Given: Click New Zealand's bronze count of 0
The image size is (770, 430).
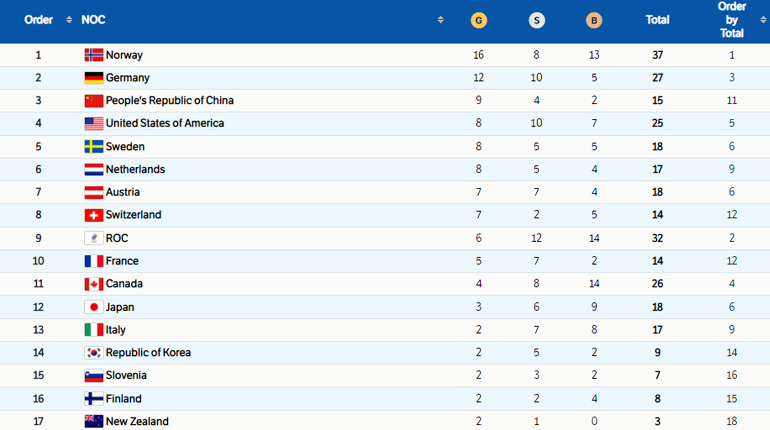Looking at the screenshot, I should click(x=594, y=421).
